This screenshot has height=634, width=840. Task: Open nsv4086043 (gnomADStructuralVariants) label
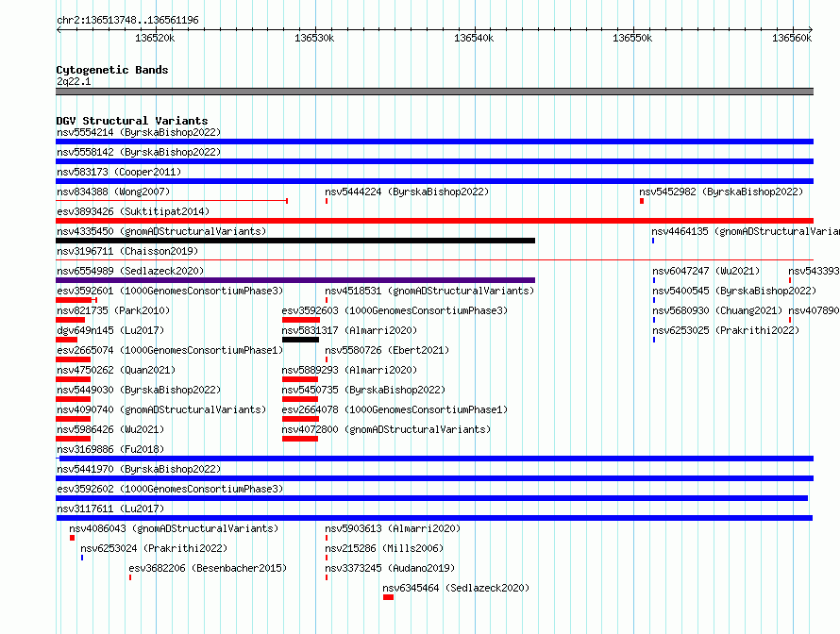click(x=174, y=528)
